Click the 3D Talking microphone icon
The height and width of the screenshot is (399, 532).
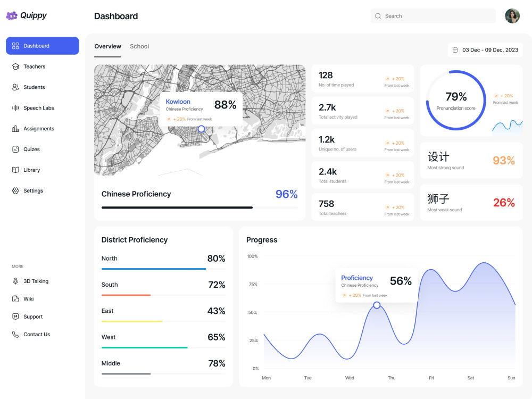(15, 281)
